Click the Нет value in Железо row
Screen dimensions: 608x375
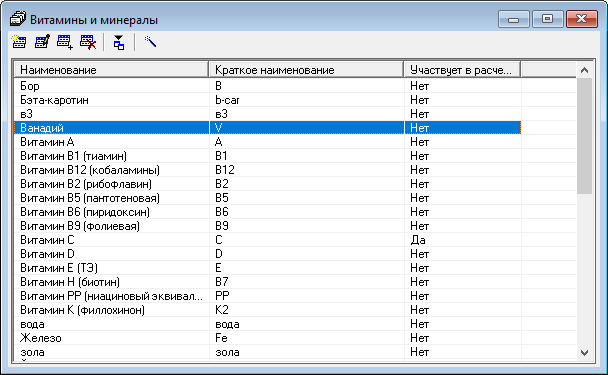coord(463,338)
